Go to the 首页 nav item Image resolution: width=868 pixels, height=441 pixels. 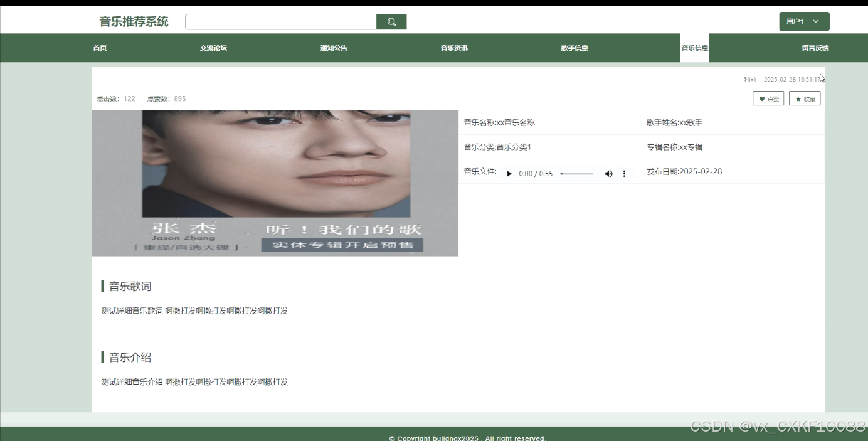click(100, 48)
